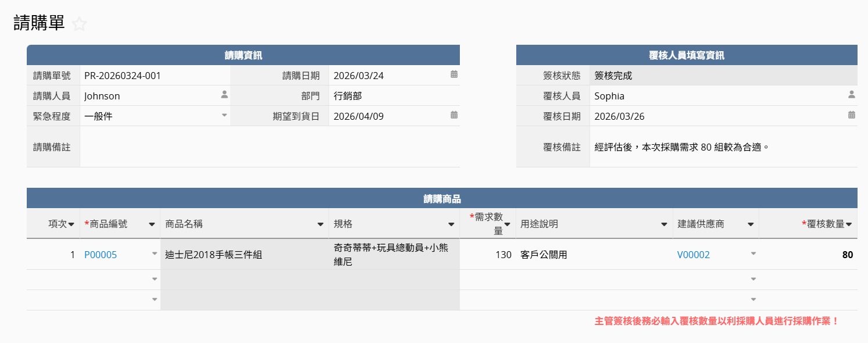The image size is (868, 343).
Task: Expand supplier dropdown in first row
Action: click(753, 253)
